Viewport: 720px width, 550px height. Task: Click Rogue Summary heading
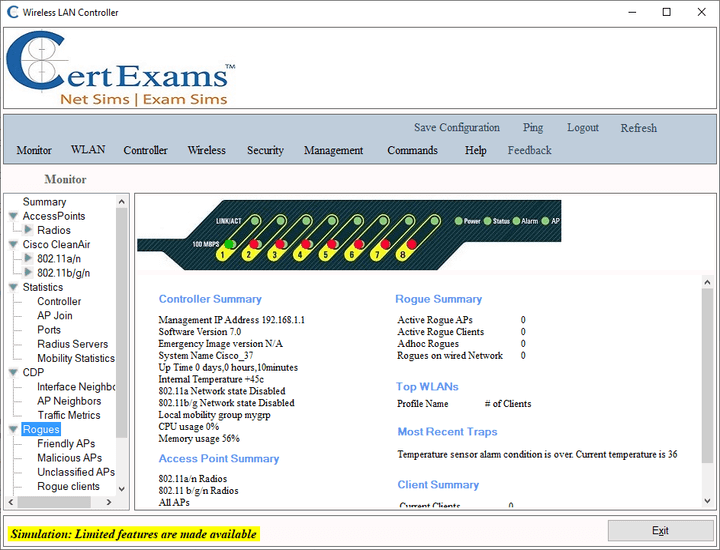[x=439, y=299]
